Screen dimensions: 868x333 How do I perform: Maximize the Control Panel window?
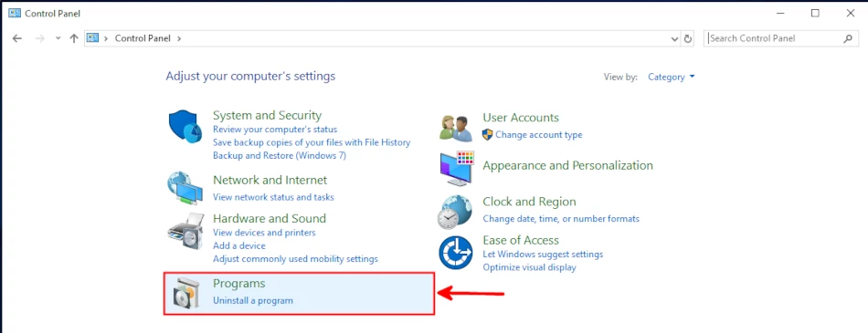(x=815, y=14)
